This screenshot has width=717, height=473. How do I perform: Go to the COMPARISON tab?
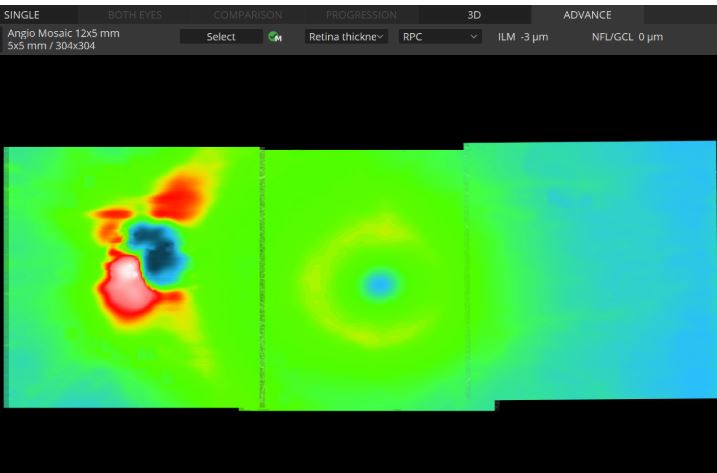[x=247, y=15]
